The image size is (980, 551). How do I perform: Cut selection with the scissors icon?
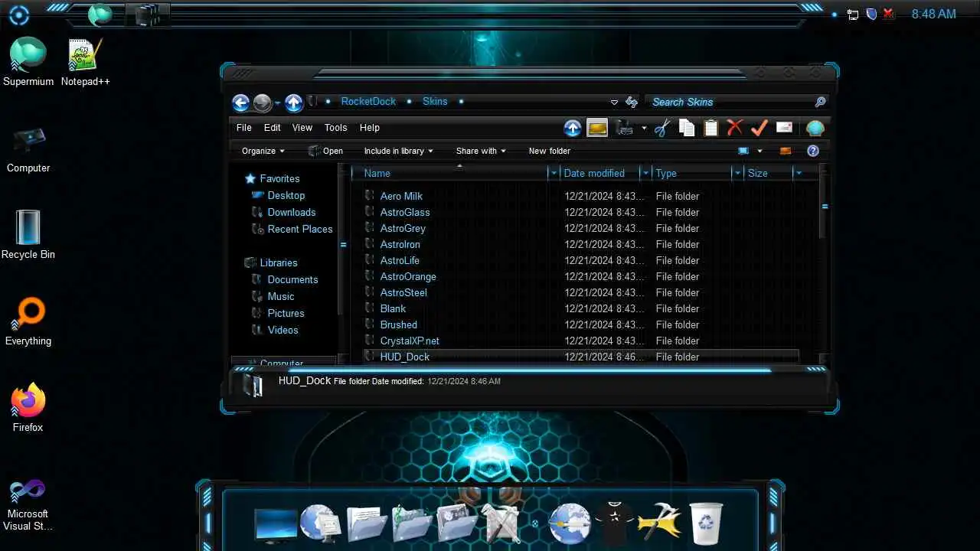tap(662, 128)
